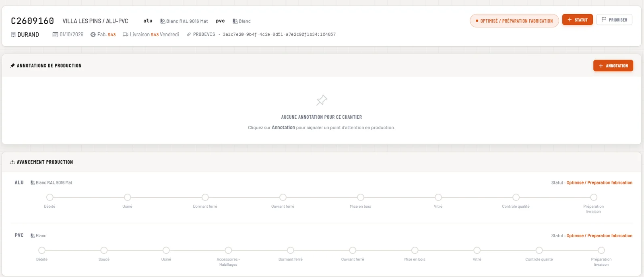Open the Statut button
Image resolution: width=644 pixels, height=277 pixels.
(x=578, y=20)
